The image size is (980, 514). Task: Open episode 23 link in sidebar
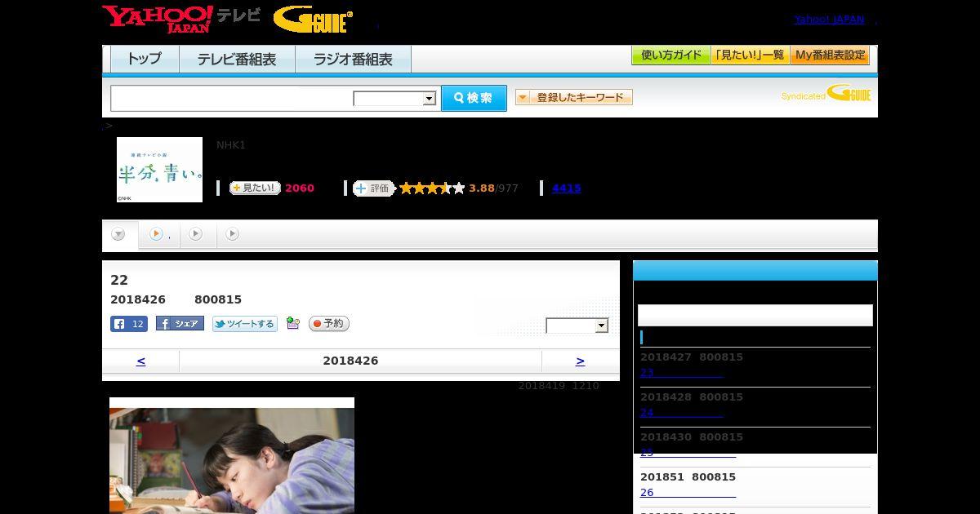click(681, 373)
